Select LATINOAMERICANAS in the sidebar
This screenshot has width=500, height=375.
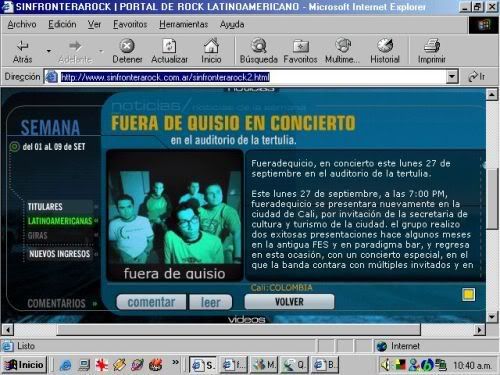[60, 221]
